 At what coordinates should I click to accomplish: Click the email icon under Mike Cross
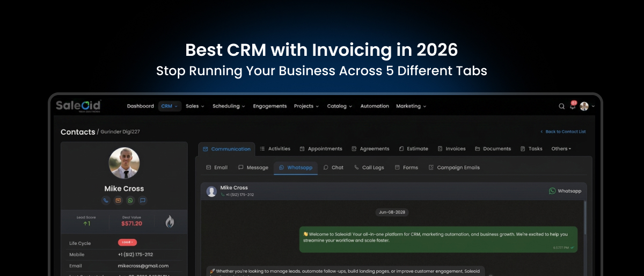[118, 200]
